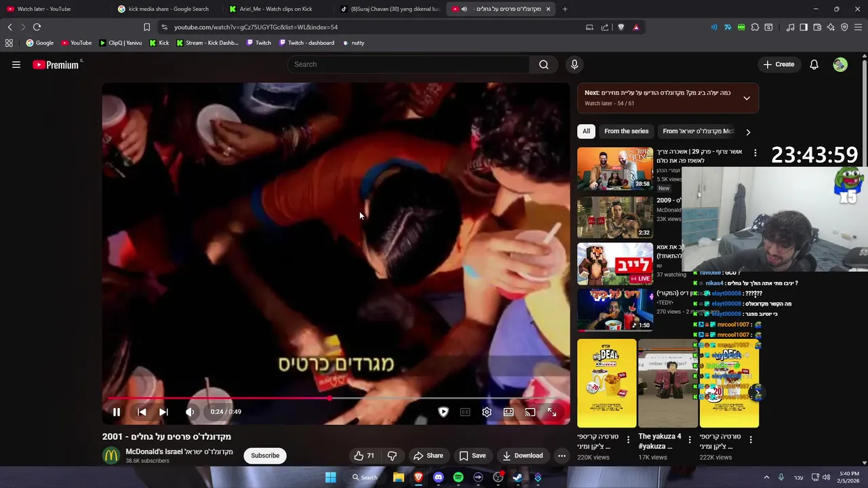Skip to the previous video in playlist
Viewport: 868px width, 488px height.
[142, 411]
